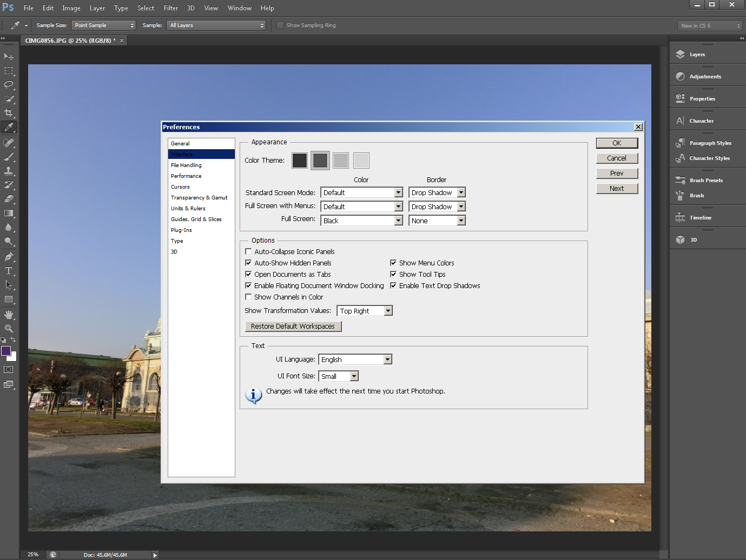Enable Auto-Collapse Iconic Panels checkbox

[248, 252]
